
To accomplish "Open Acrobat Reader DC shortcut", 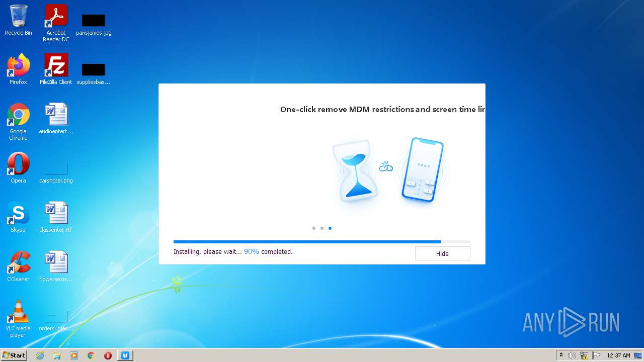I will pyautogui.click(x=56, y=23).
